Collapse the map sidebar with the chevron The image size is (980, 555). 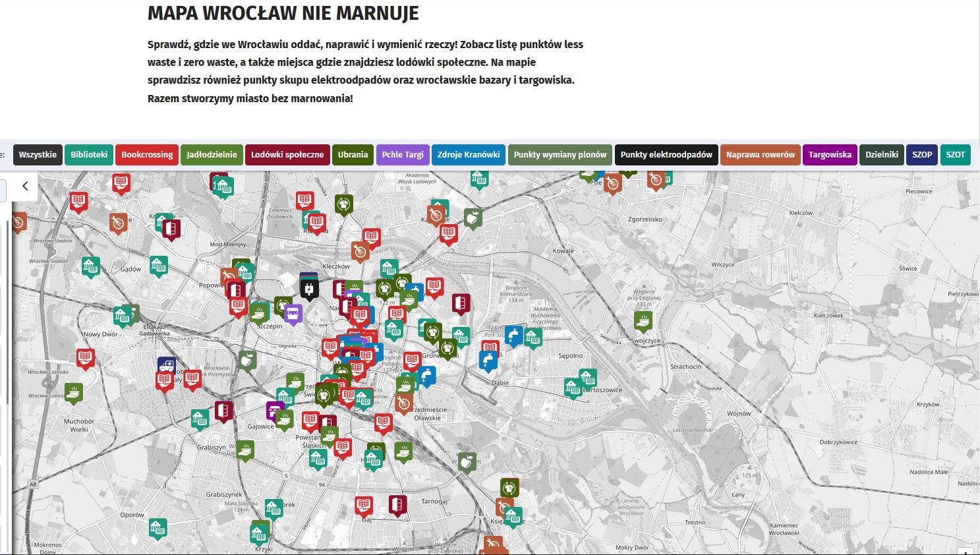tap(25, 187)
